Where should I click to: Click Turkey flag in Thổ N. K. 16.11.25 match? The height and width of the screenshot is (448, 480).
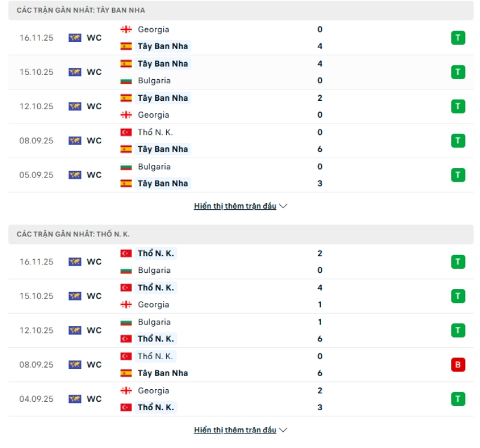126,254
